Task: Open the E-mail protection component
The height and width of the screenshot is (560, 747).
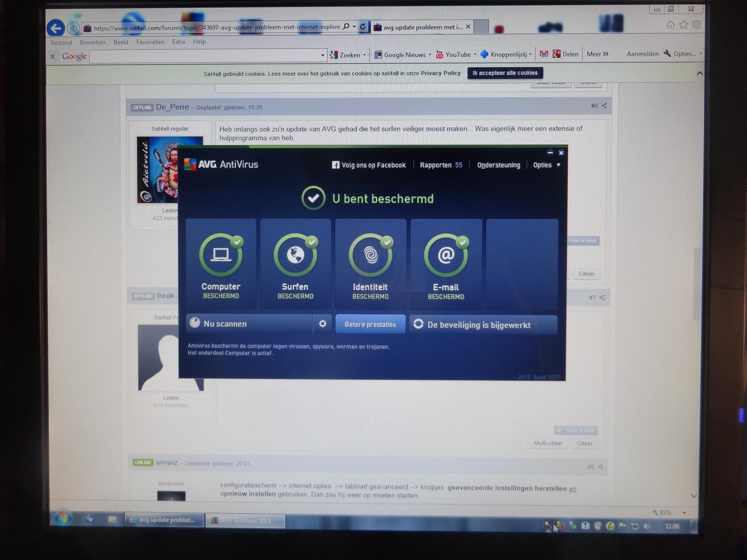Action: point(446,264)
